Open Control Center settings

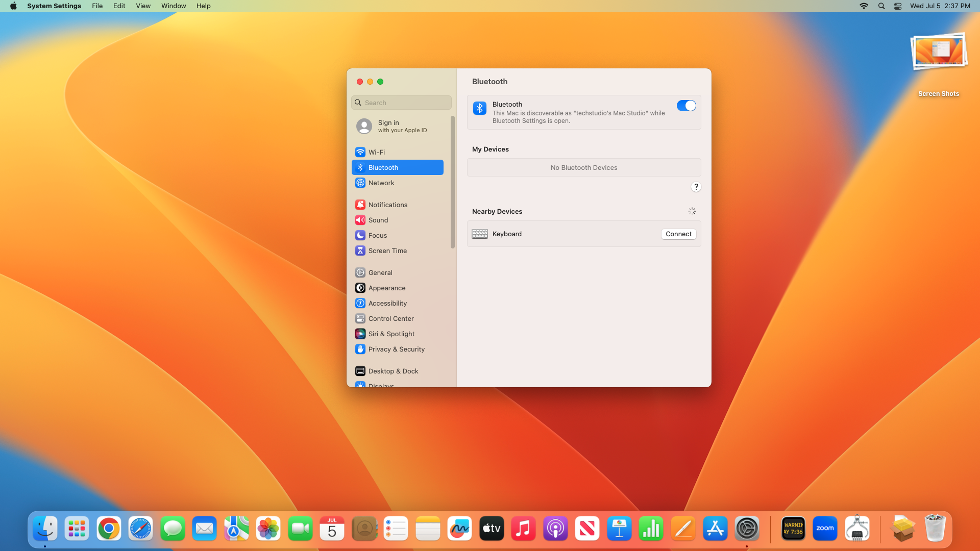(x=398, y=318)
